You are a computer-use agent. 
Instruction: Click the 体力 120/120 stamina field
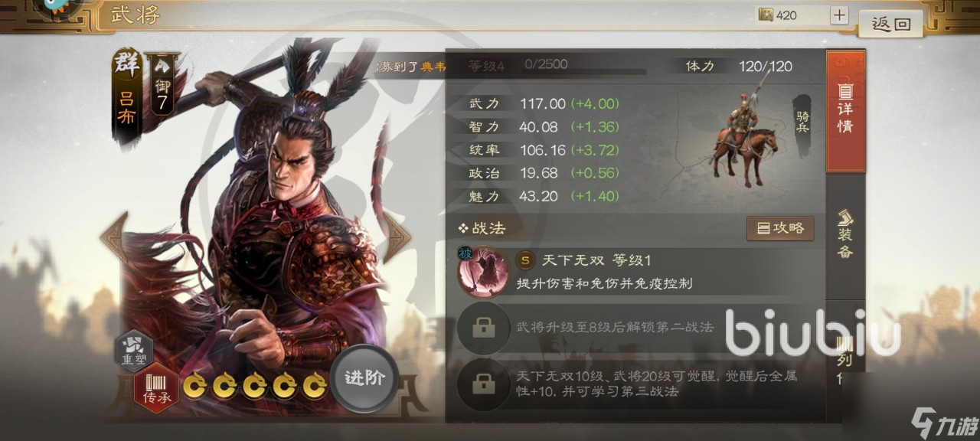(x=740, y=66)
